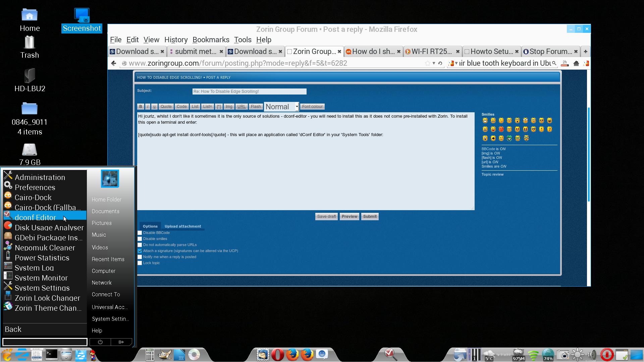The image size is (644, 362).
Task: Enable the Disable smilies checkbox
Action: coord(140,239)
